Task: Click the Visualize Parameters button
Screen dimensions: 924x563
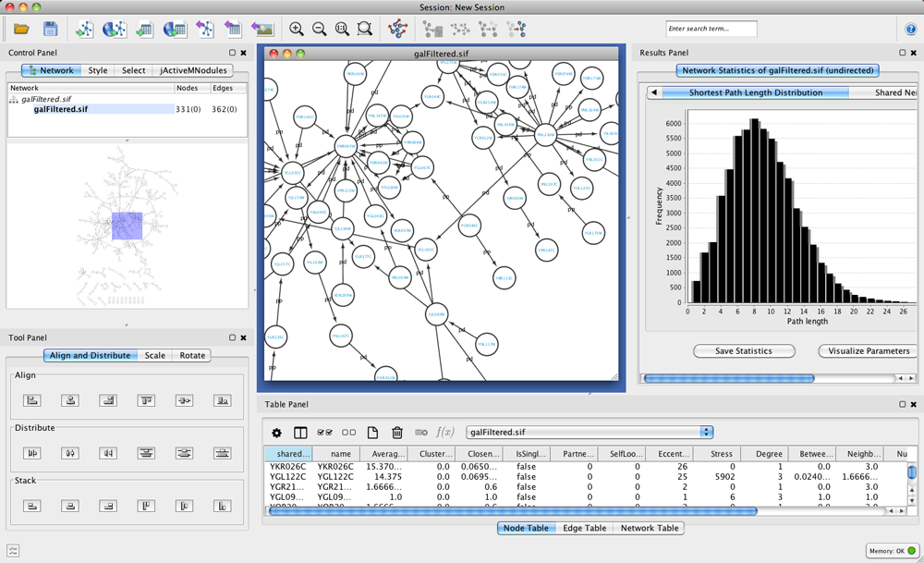Action: click(868, 350)
